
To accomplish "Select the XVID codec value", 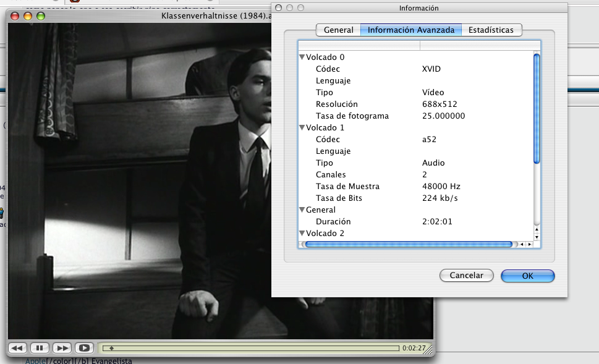I will tap(431, 69).
